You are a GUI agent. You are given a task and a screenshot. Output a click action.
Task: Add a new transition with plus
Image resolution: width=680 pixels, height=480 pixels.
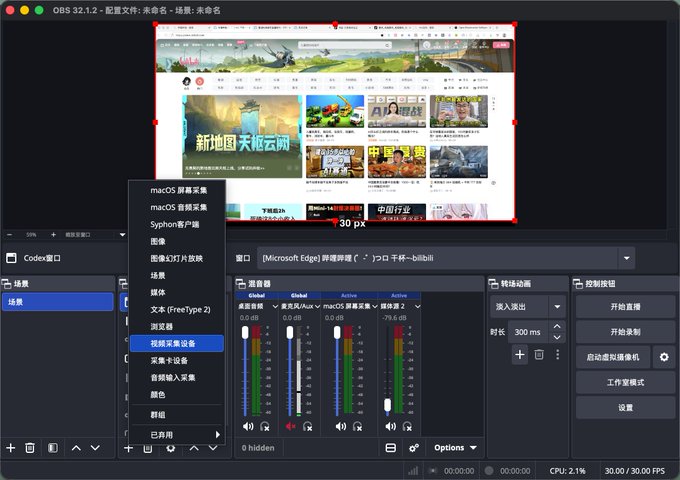point(520,355)
